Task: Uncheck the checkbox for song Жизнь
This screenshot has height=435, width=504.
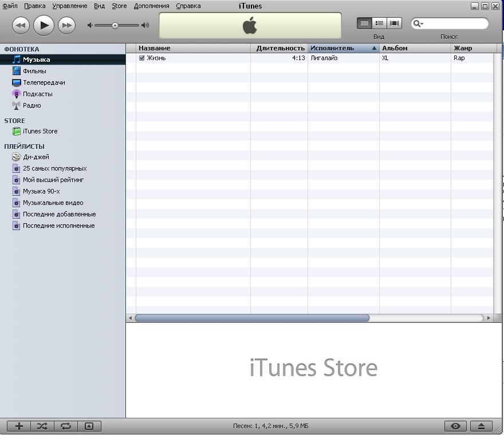Action: click(x=142, y=58)
